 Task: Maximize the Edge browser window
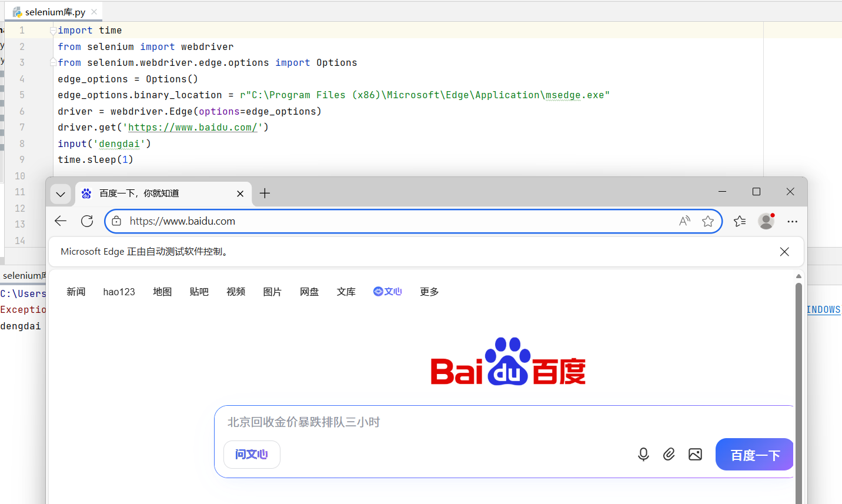(756, 192)
